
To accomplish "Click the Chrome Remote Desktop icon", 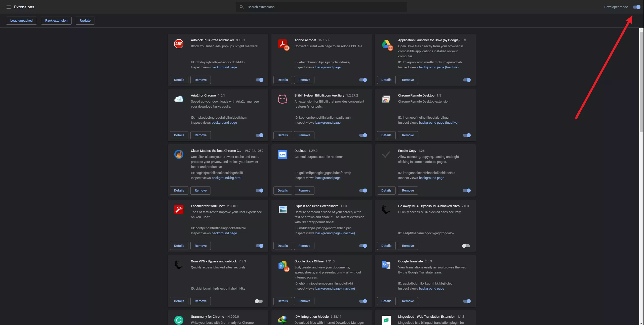I will click(x=386, y=99).
